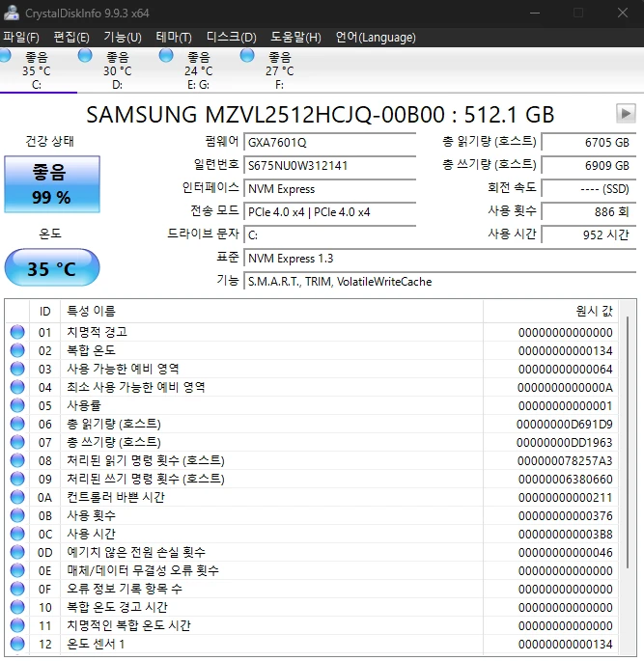Click status orb for 10 복합 온도 경고 시간

17,607
